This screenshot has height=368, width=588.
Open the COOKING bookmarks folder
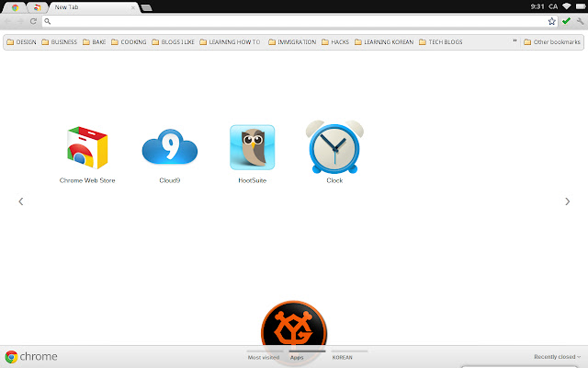pyautogui.click(x=129, y=42)
